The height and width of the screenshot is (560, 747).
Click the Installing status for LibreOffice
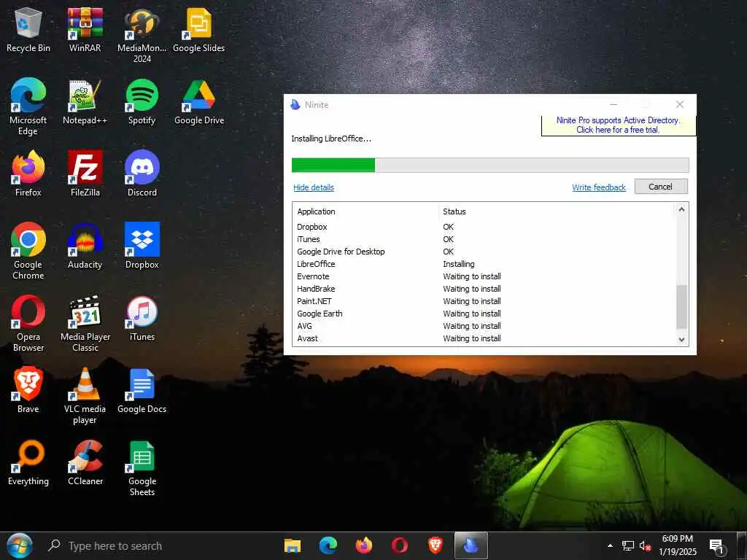[x=458, y=264]
